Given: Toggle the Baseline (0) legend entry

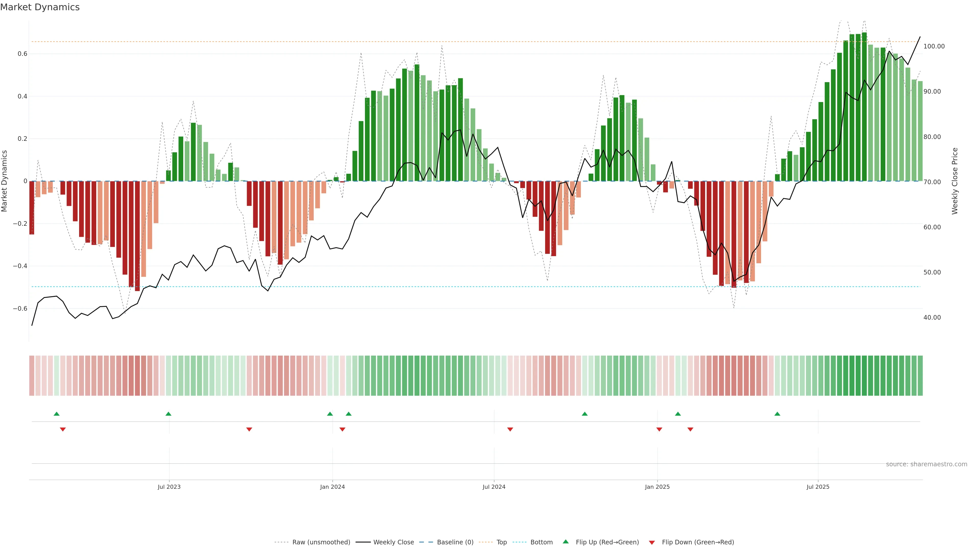Looking at the screenshot, I should tap(455, 542).
